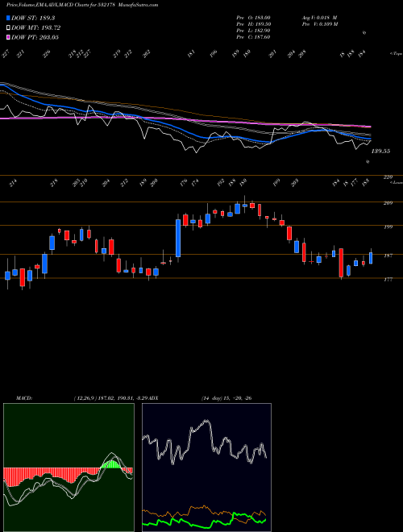
Task: Click the blue DOW ST legend swatch
Action: (x=8, y=18)
